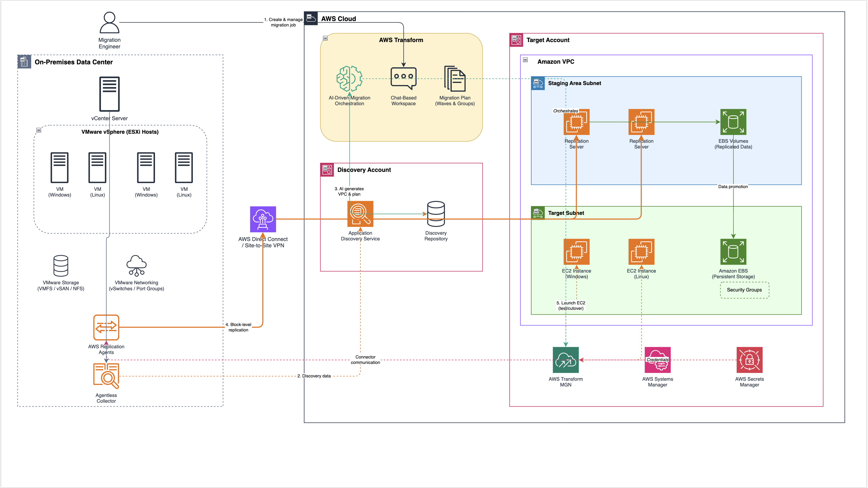Click the 'Connector communication' edge label

365,360
